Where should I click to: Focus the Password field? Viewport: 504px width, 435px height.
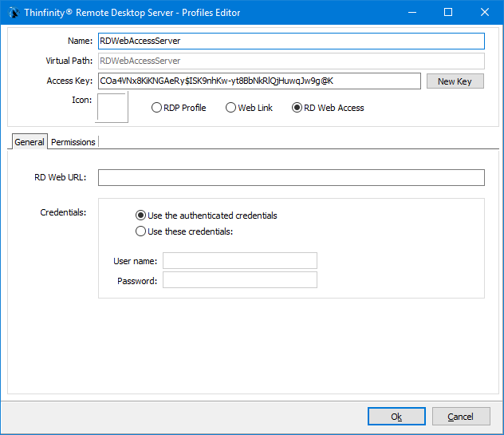240,280
